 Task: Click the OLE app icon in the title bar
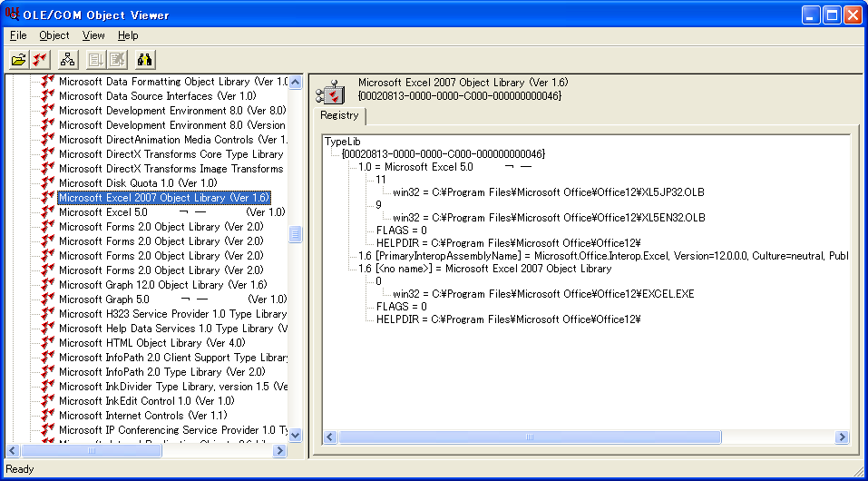point(12,14)
